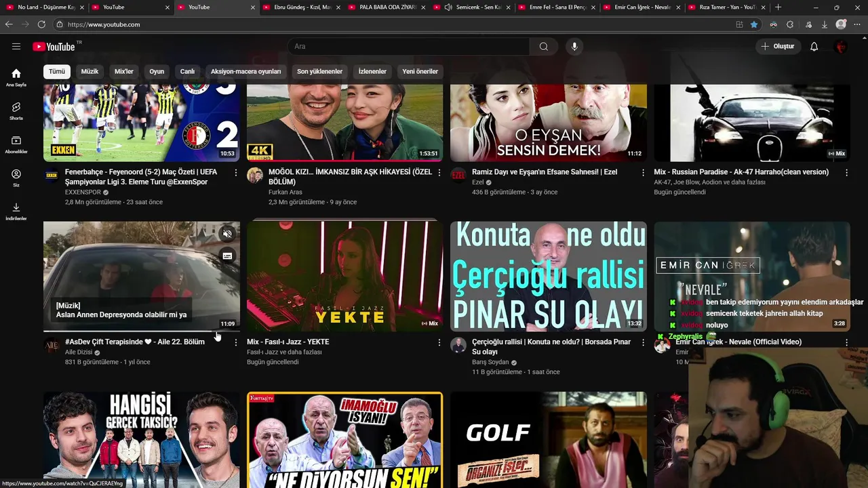Open Abonelikler in the sidebar

[x=16, y=144]
